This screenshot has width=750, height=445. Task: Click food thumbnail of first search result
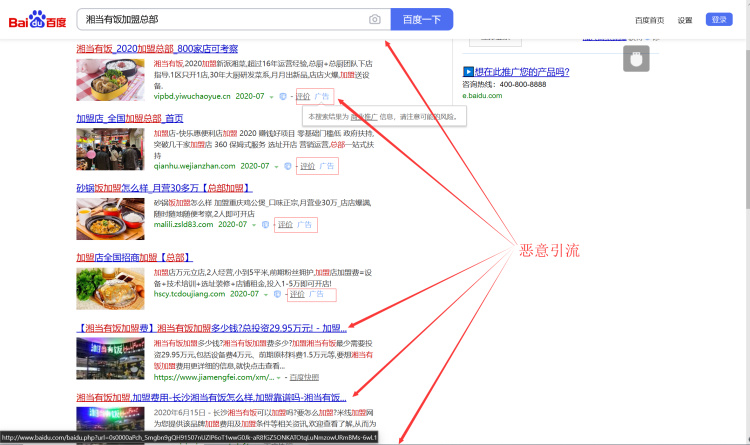(110, 79)
